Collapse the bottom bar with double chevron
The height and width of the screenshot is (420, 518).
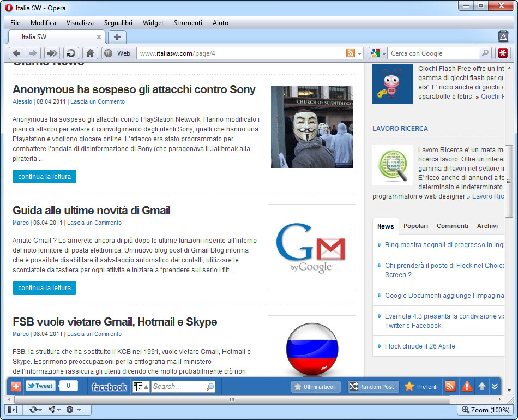click(x=495, y=386)
